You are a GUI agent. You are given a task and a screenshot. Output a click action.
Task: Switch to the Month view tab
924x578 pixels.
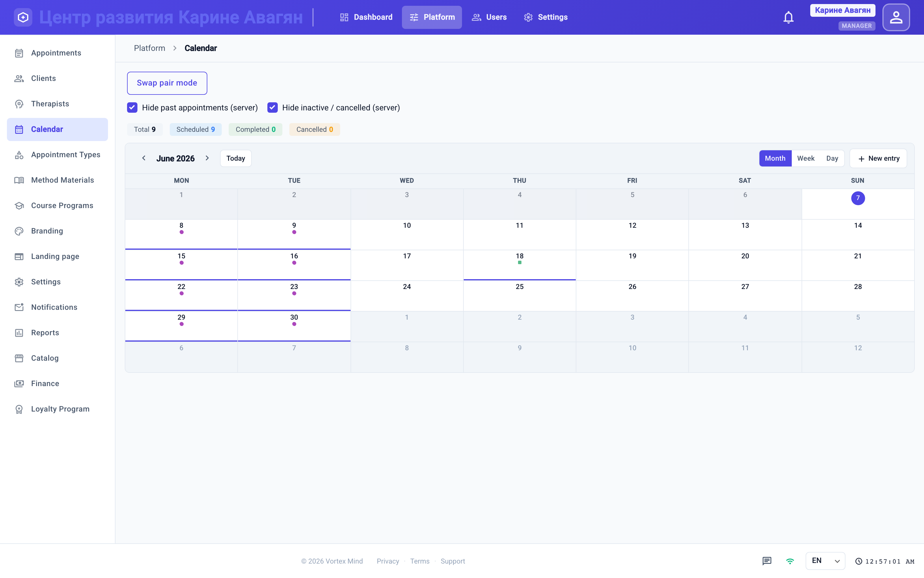pos(775,158)
